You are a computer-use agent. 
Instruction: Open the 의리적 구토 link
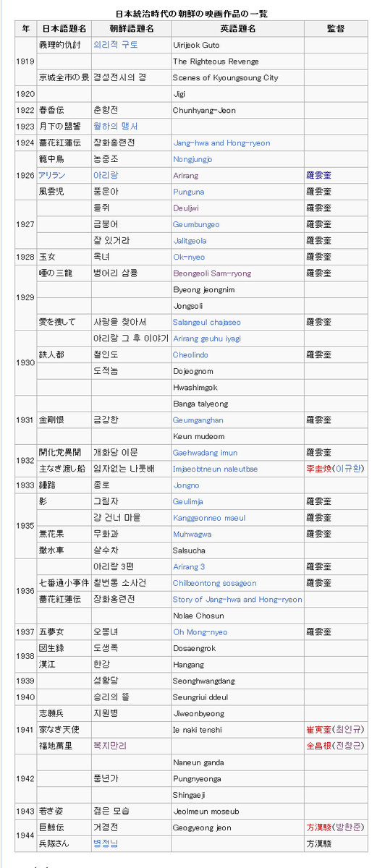pos(116,45)
